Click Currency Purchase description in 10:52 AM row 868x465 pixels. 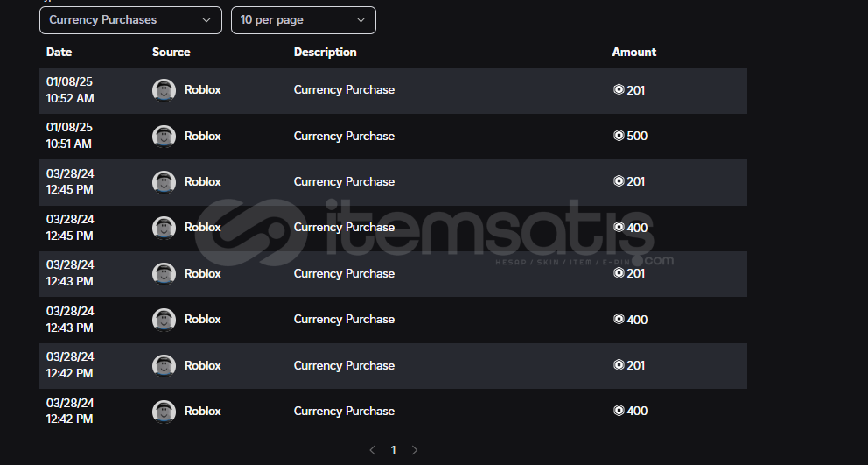(x=344, y=90)
